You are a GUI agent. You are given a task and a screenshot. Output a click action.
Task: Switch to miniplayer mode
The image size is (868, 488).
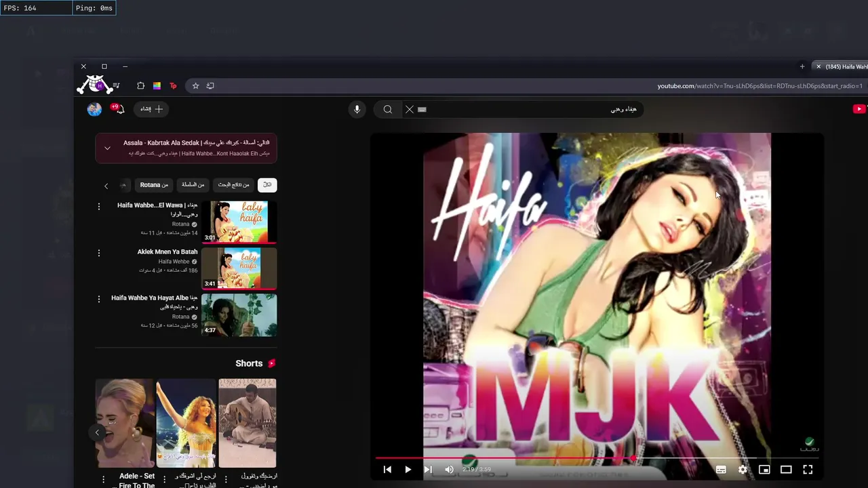pyautogui.click(x=764, y=469)
